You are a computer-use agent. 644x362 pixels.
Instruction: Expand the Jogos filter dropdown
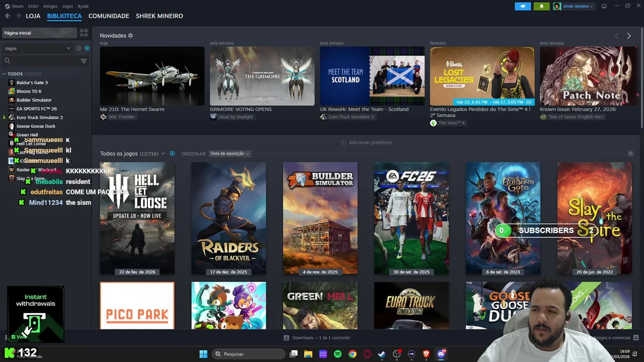(x=37, y=48)
